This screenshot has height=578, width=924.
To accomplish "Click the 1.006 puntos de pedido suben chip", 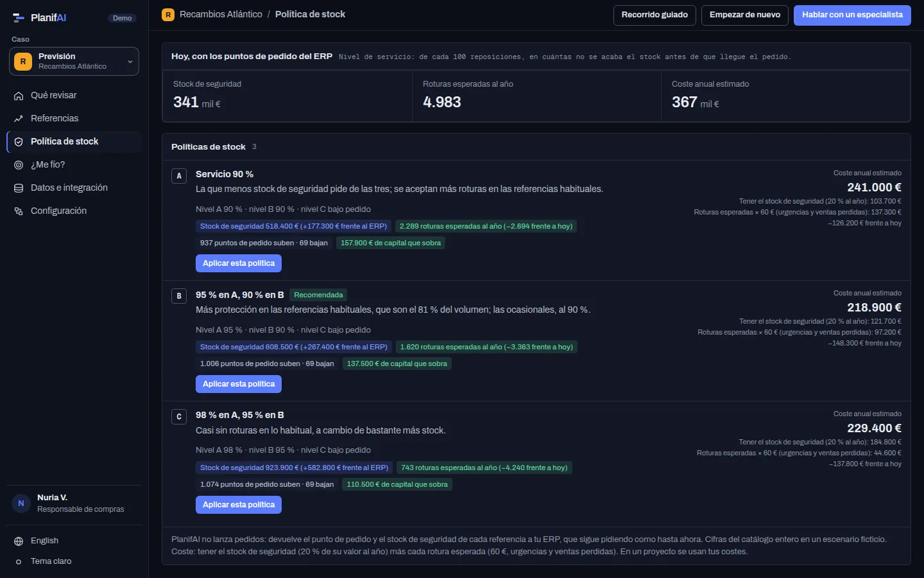I will pos(267,363).
